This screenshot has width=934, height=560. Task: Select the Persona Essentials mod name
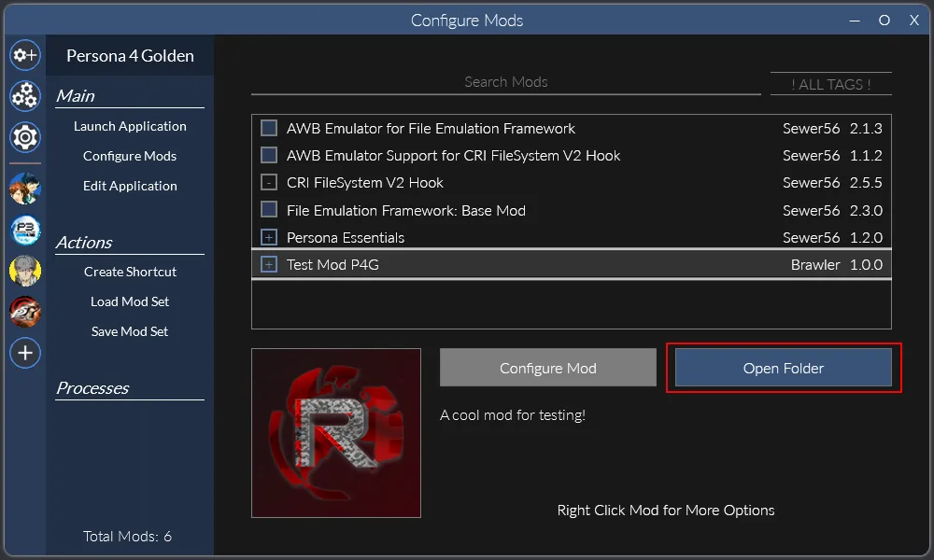(346, 237)
